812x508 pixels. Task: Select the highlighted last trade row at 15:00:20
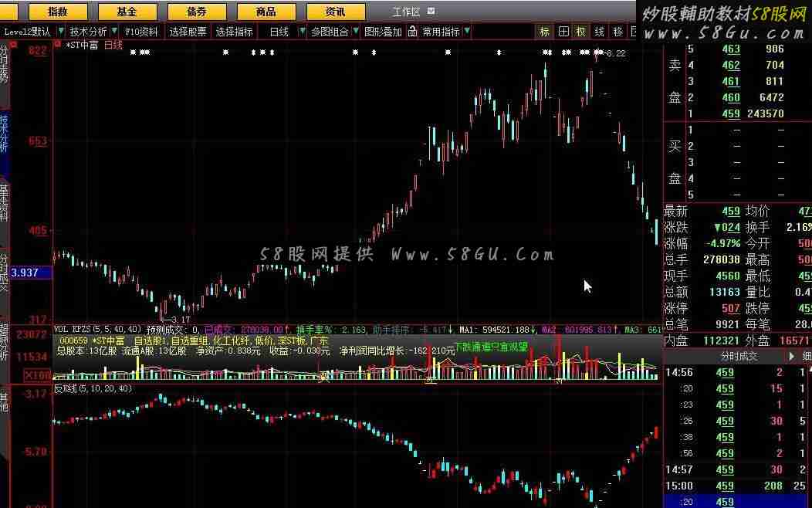(735, 502)
